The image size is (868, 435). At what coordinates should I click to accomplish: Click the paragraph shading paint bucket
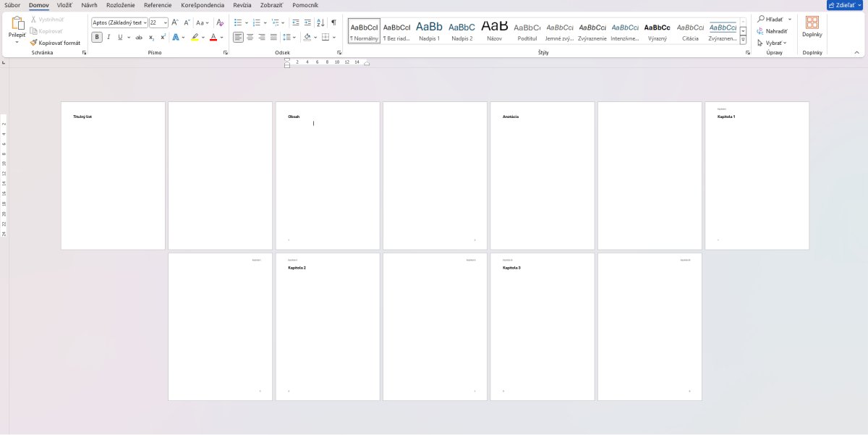tap(307, 37)
